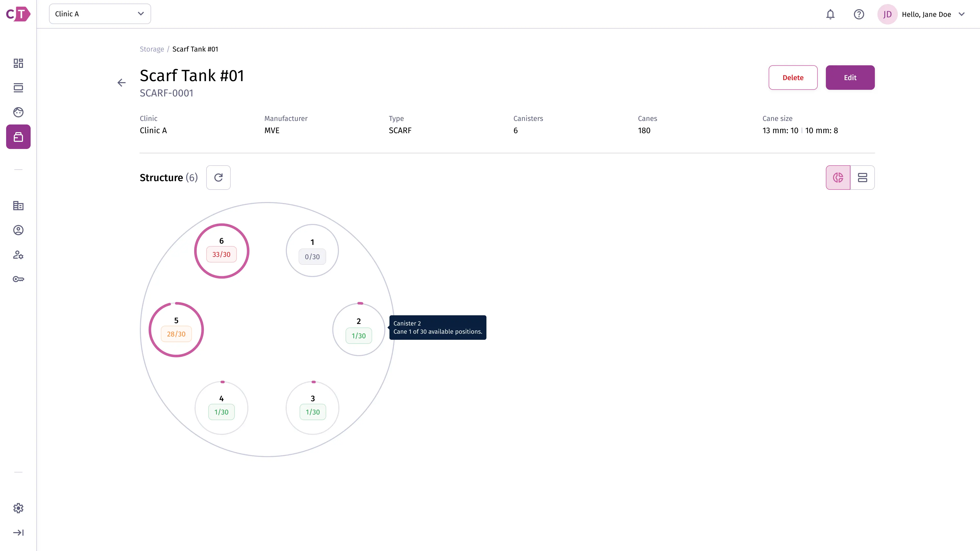Image resolution: width=980 pixels, height=551 pixels.
Task: Click the Delete button
Action: (x=793, y=78)
